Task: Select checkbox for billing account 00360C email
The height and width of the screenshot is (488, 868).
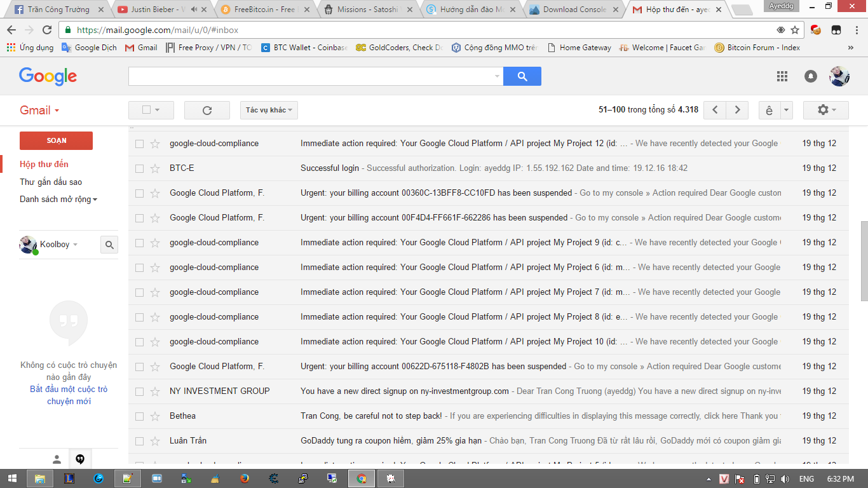Action: pos(140,193)
